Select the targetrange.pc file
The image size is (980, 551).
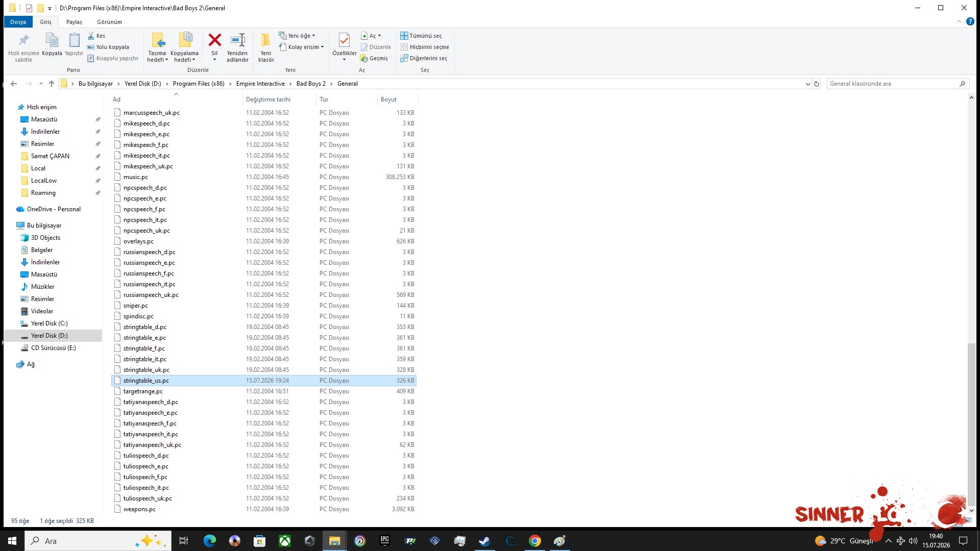tap(264, 391)
